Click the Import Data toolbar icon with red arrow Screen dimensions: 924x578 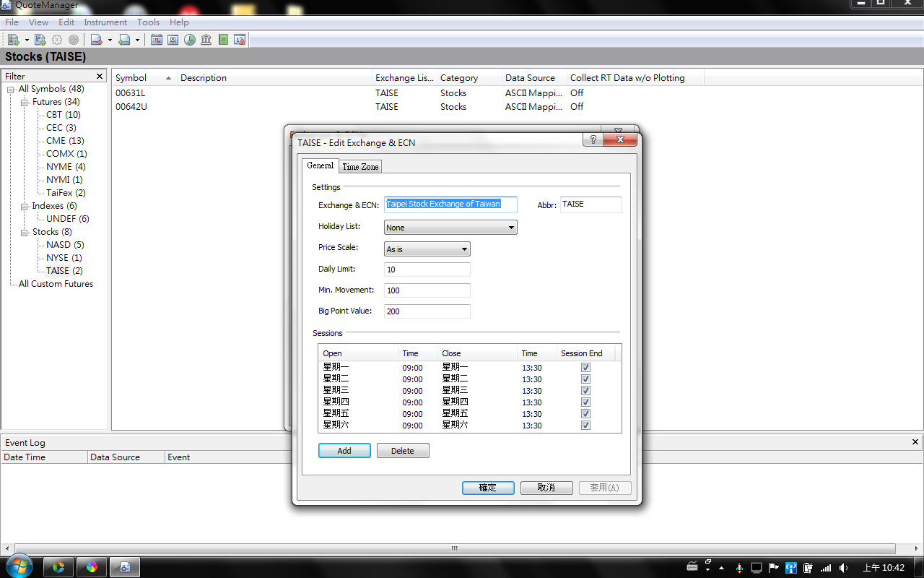96,40
